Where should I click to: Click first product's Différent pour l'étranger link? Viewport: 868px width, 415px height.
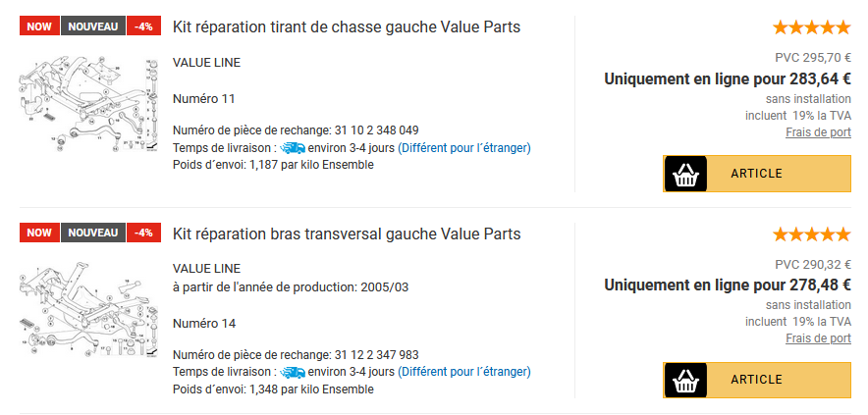pyautogui.click(x=463, y=148)
